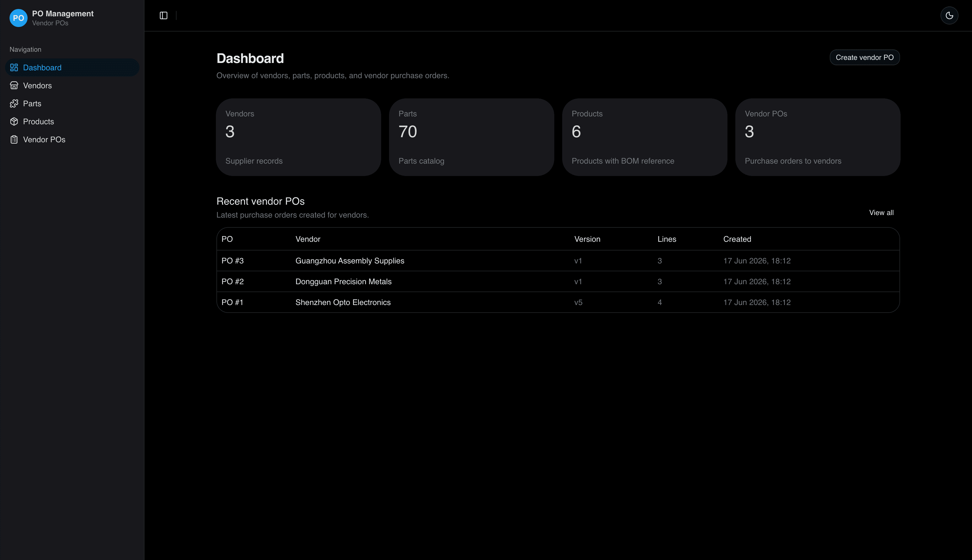
Task: Click the PO column header
Action: [227, 239]
